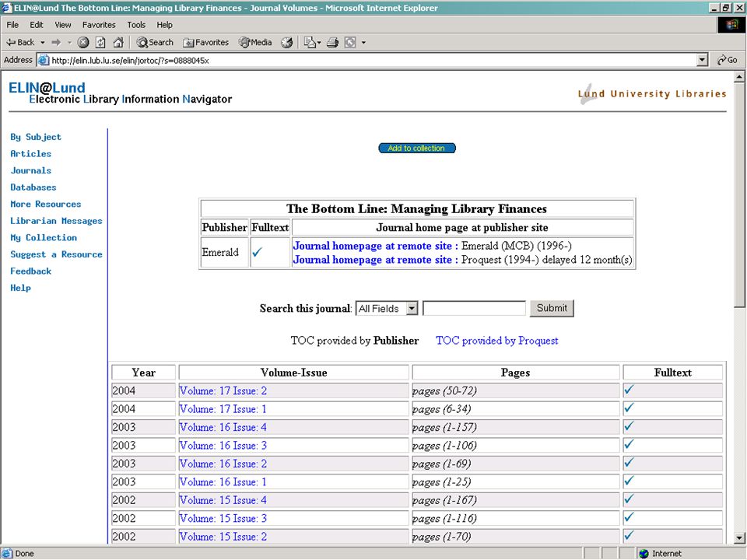This screenshot has width=747, height=560.
Task: Click Fulltext checkmark for Volume 15 Issue 3
Action: 629,517
